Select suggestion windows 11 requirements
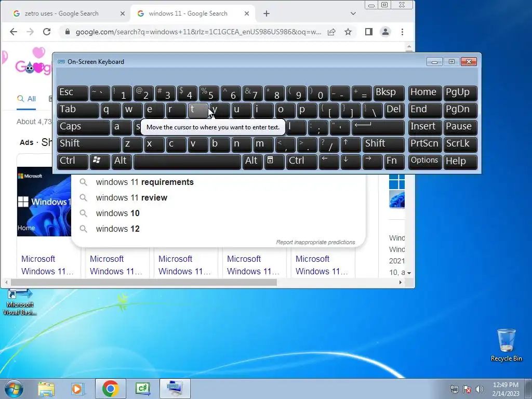532x399 pixels. pos(219,182)
